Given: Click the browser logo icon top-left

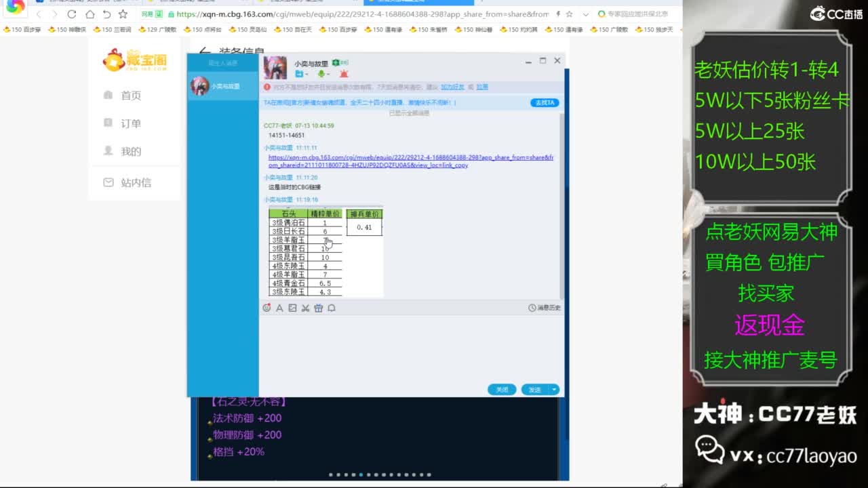Looking at the screenshot, I should [15, 8].
